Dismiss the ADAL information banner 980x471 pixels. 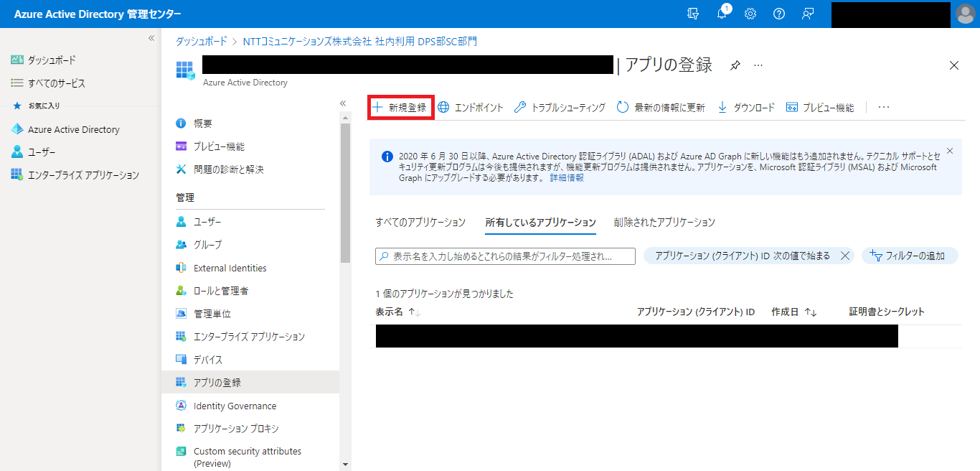pos(950,151)
